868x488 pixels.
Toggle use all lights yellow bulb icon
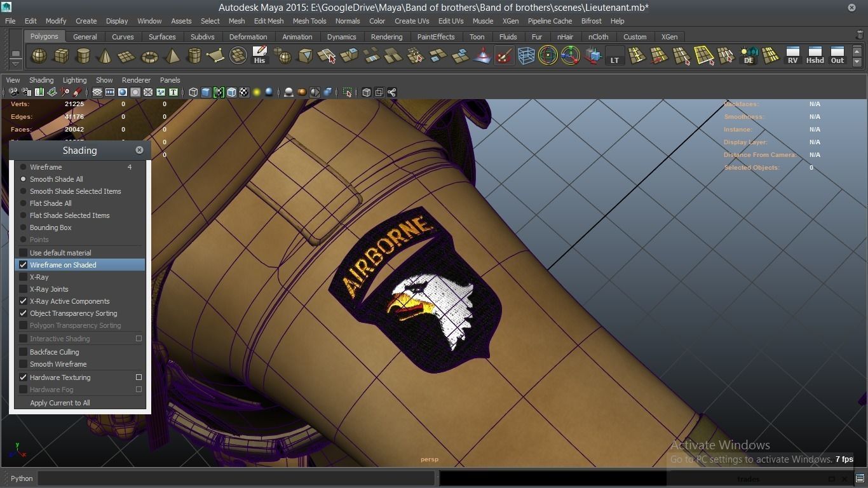coord(257,93)
